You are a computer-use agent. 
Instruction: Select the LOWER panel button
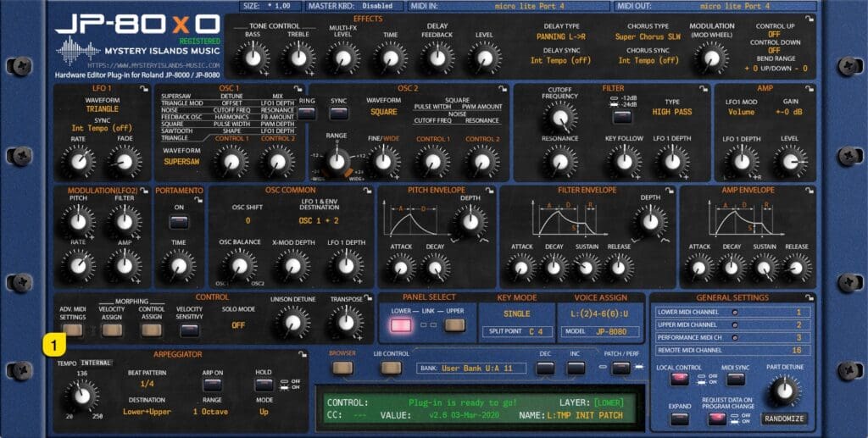(401, 325)
